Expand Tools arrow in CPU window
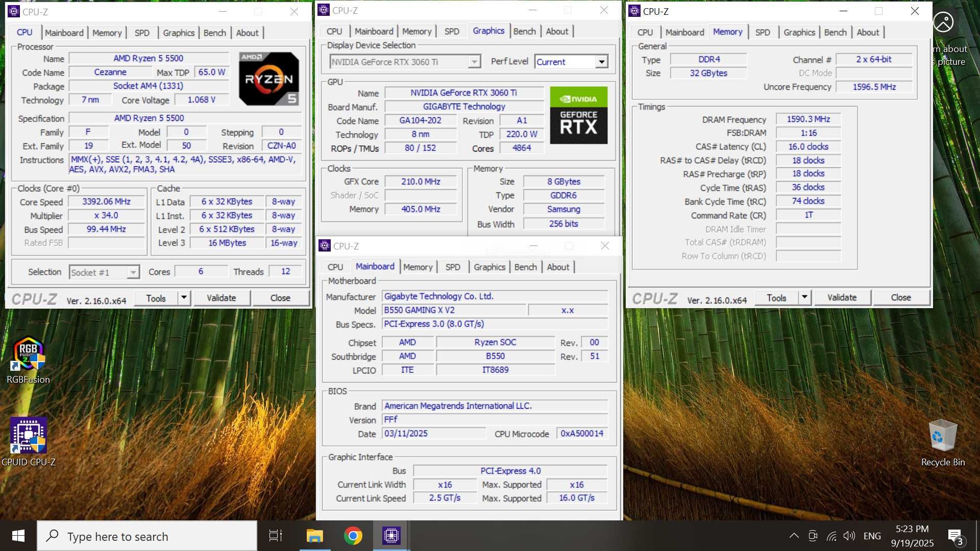This screenshot has height=551, width=980. (x=184, y=297)
